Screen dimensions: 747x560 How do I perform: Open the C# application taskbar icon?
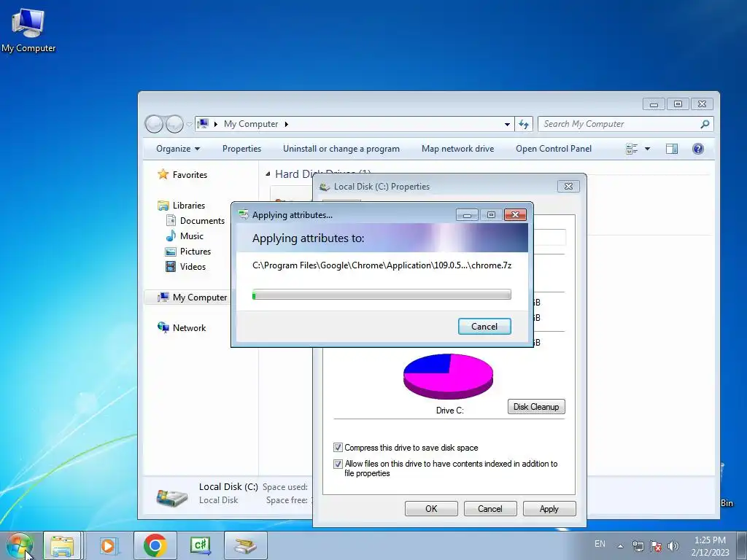coord(200,545)
